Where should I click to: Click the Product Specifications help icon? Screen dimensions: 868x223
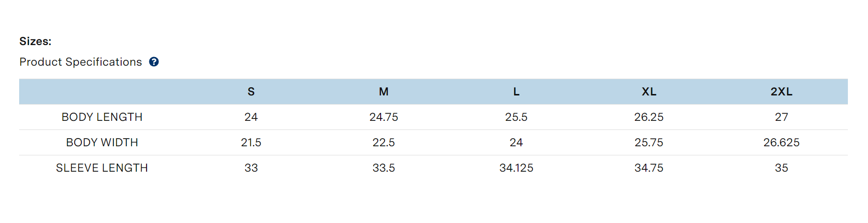tap(154, 62)
